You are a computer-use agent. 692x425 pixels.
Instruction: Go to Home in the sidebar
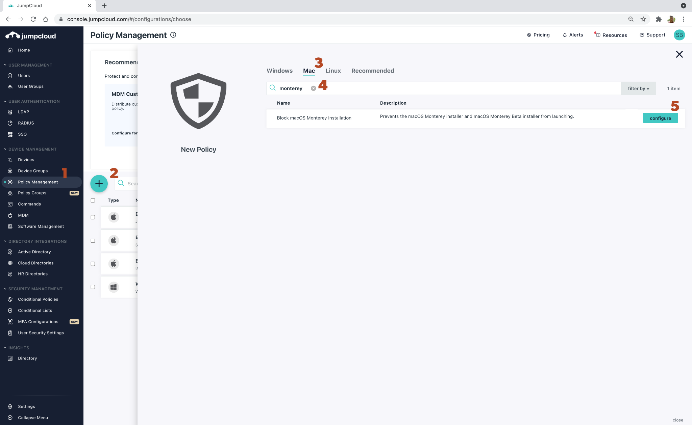click(x=24, y=49)
